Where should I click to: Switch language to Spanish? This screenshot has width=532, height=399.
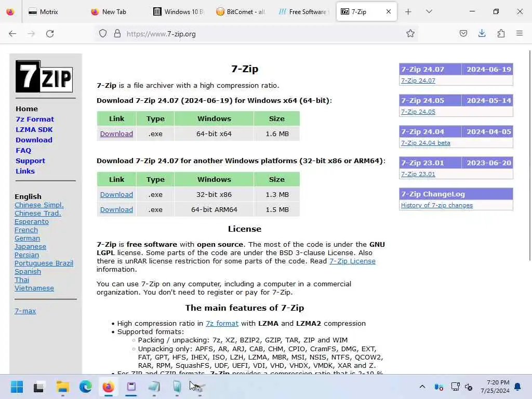(28, 271)
